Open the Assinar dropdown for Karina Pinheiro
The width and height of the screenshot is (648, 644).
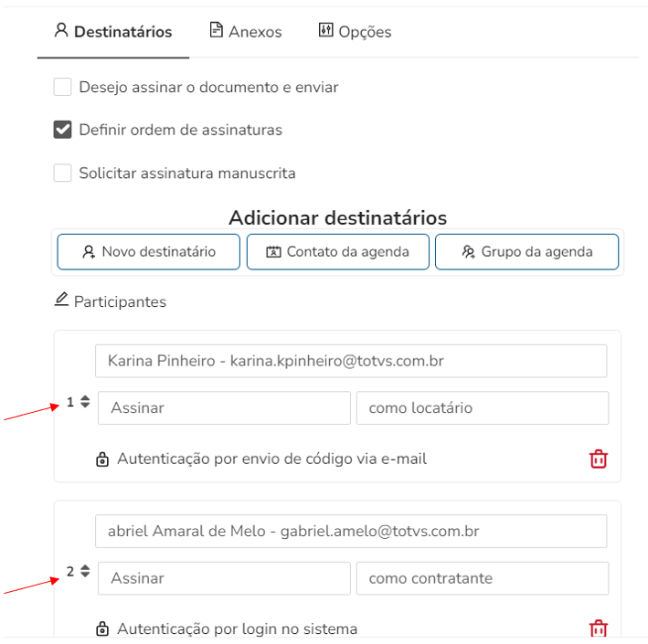pyautogui.click(x=224, y=408)
